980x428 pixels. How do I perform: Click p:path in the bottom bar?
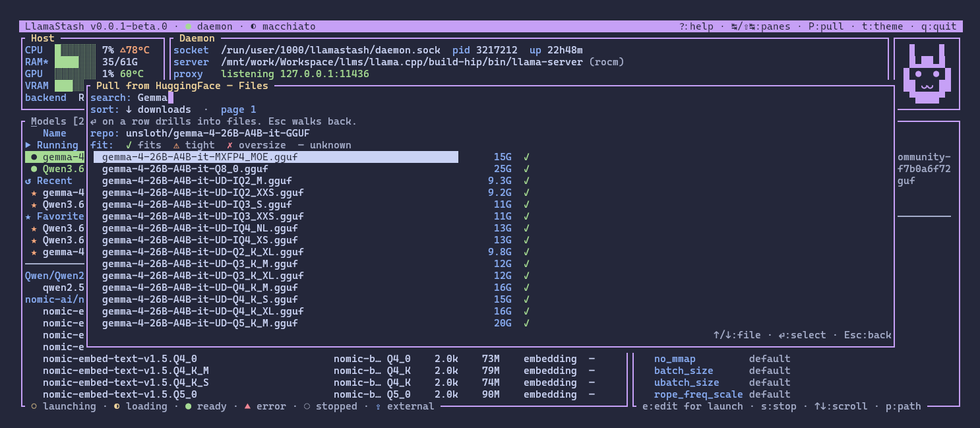(x=903, y=406)
